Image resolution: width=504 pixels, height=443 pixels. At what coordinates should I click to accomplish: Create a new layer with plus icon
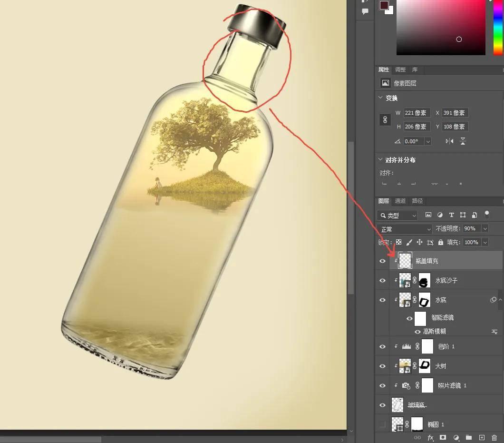click(x=482, y=437)
